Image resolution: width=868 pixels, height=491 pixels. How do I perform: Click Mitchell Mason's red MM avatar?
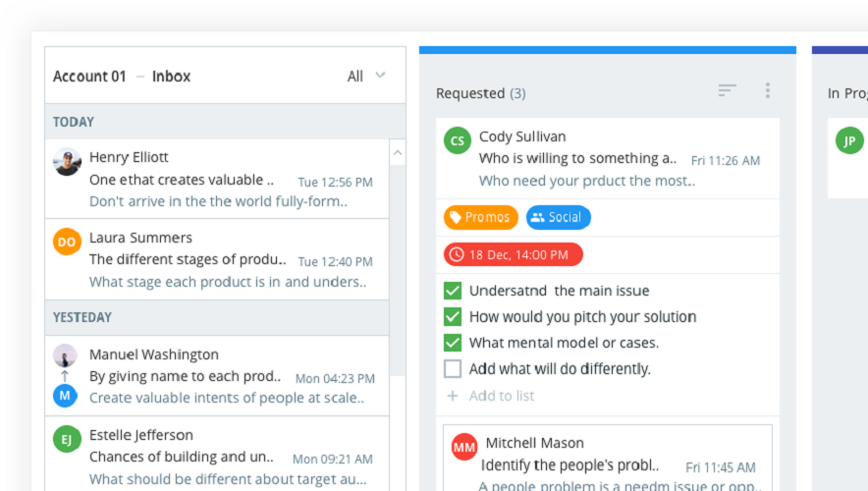click(464, 448)
